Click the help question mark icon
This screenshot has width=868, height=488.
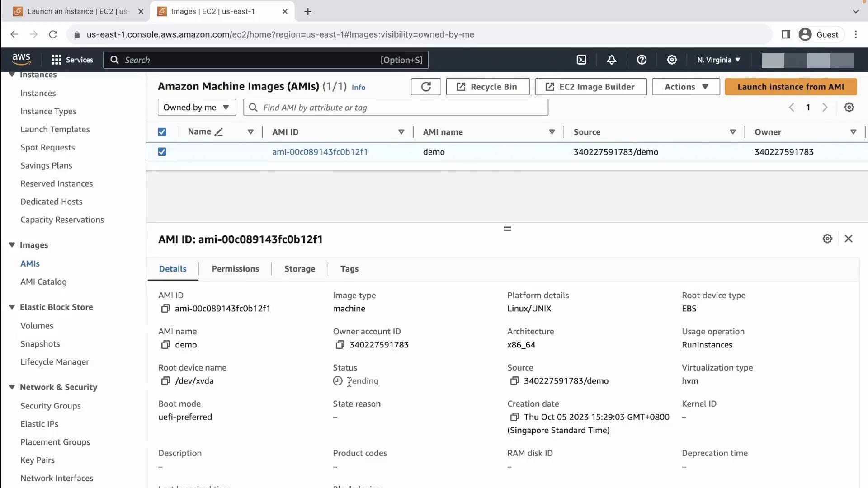pyautogui.click(x=642, y=60)
